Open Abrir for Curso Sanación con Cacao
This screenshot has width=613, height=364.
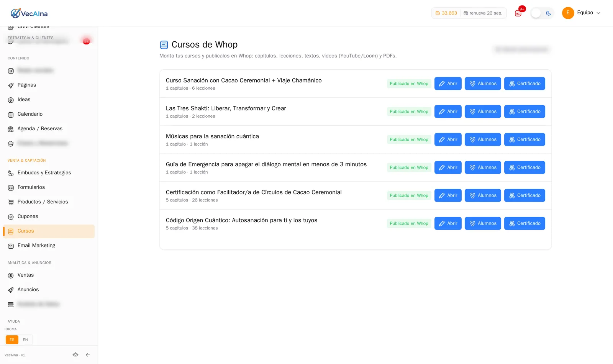coord(448,84)
